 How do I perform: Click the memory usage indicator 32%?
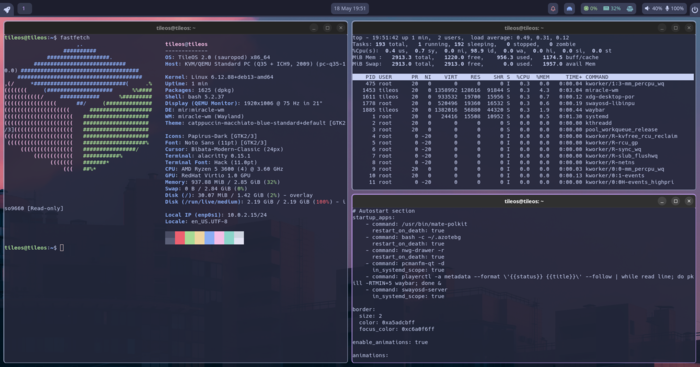pos(612,8)
